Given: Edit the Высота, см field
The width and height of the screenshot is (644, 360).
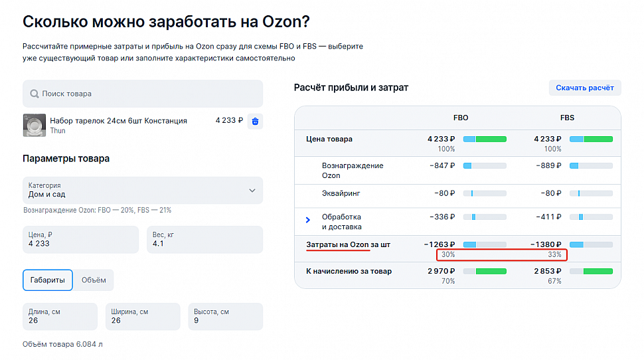Looking at the screenshot, I should 226,316.
